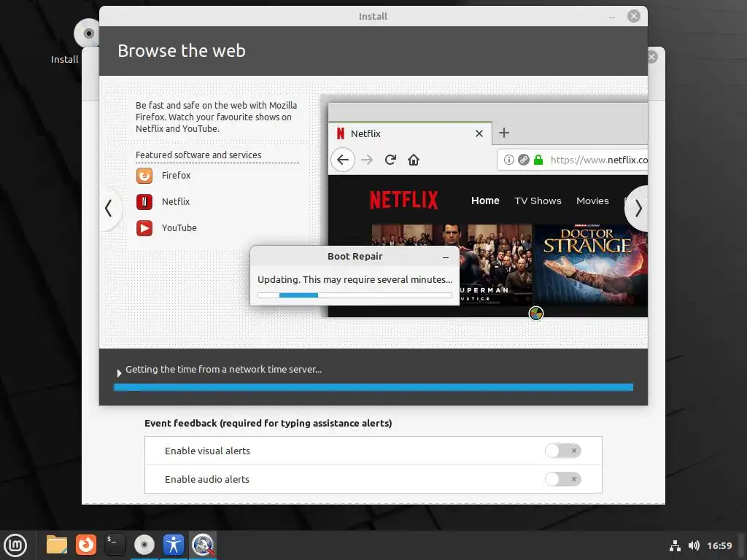This screenshot has height=560, width=747.
Task: Click the busy cursor spinner icon
Action: 536,314
